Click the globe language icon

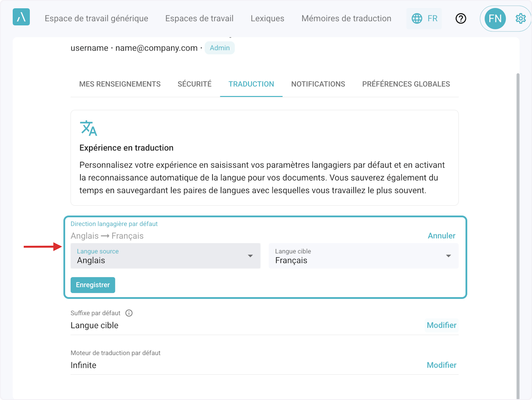tap(417, 19)
